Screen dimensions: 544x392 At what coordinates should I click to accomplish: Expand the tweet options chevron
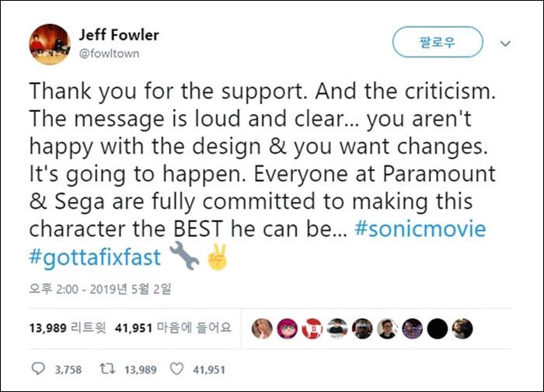coord(506,44)
